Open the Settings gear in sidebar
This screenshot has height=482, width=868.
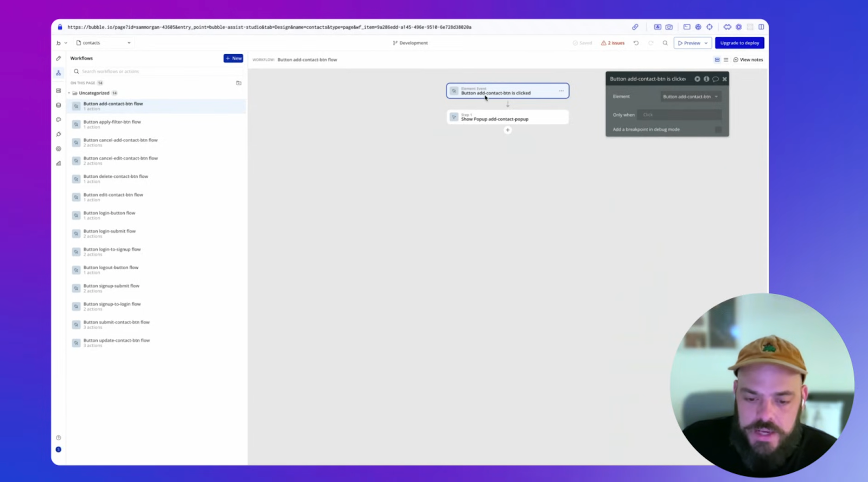[59, 149]
